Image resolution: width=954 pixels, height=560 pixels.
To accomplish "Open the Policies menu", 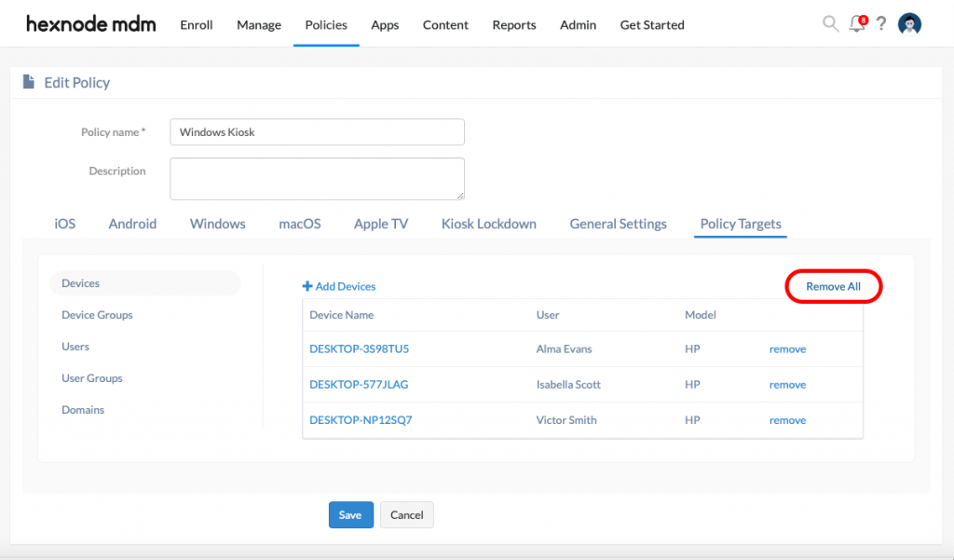I will click(326, 25).
